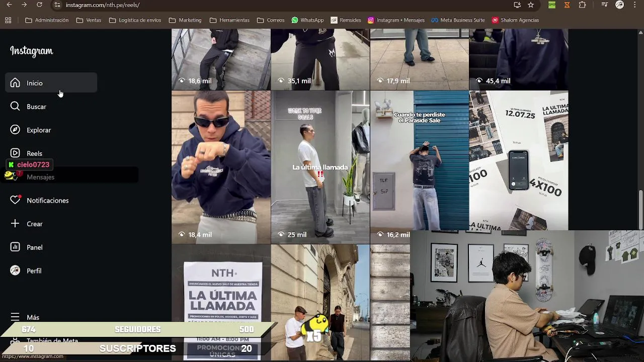
Task: Open the orange hourglass extension
Action: 567,5
